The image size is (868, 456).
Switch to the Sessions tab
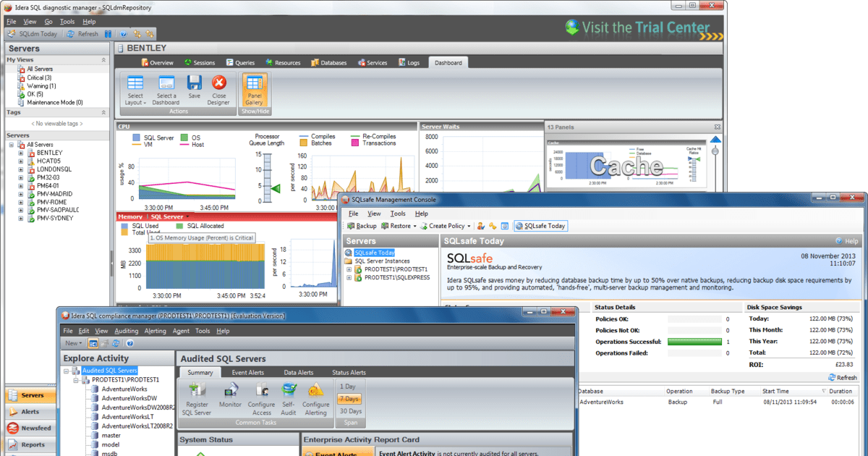(200, 63)
